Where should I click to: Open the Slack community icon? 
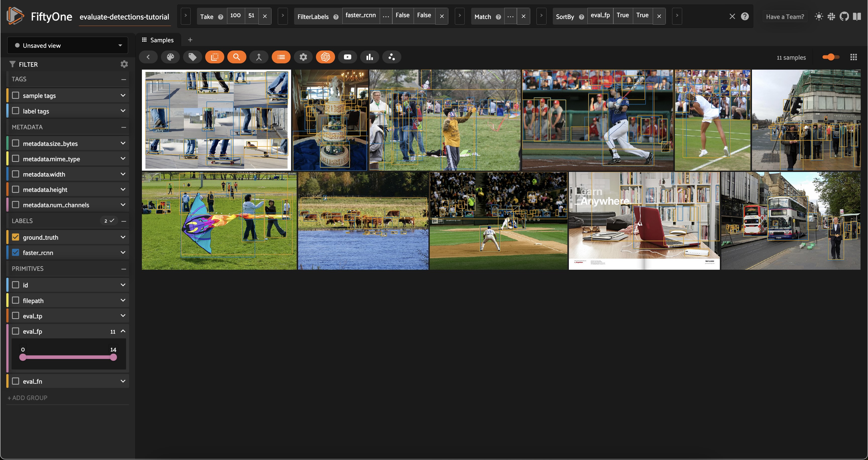pos(831,16)
